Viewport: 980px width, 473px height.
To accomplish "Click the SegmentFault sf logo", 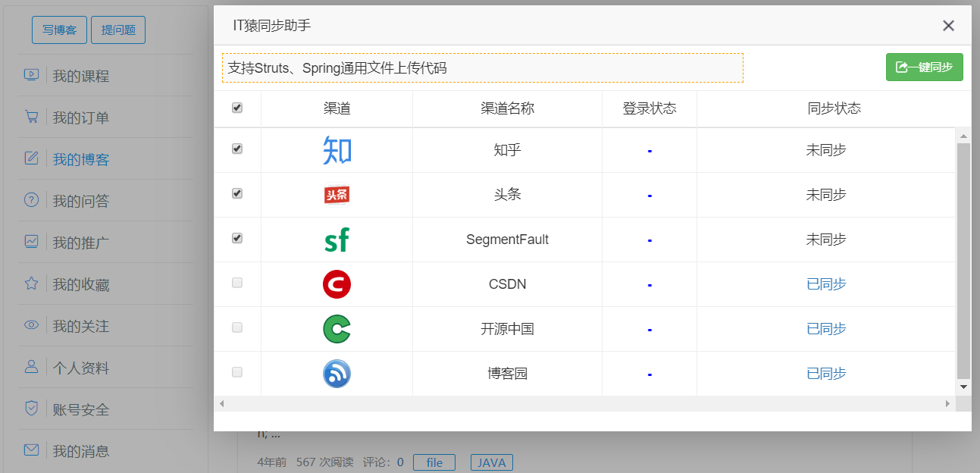I will [x=337, y=240].
